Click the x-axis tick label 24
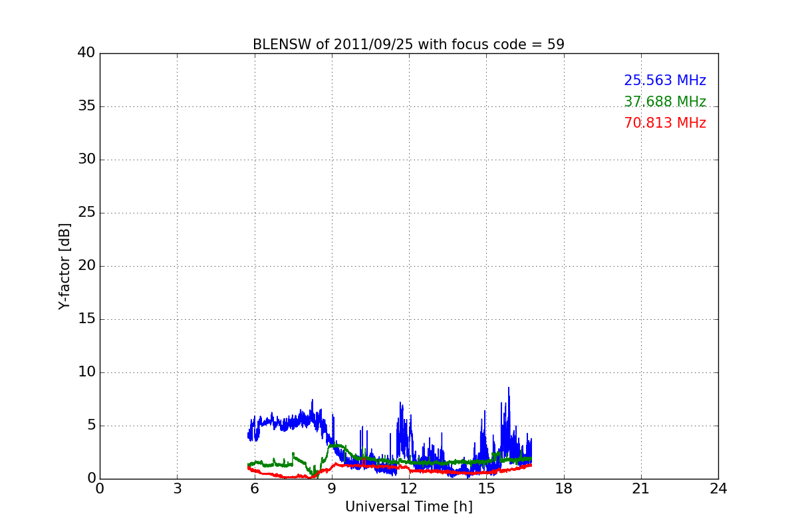Screen dimensions: 798x532 click(x=718, y=489)
